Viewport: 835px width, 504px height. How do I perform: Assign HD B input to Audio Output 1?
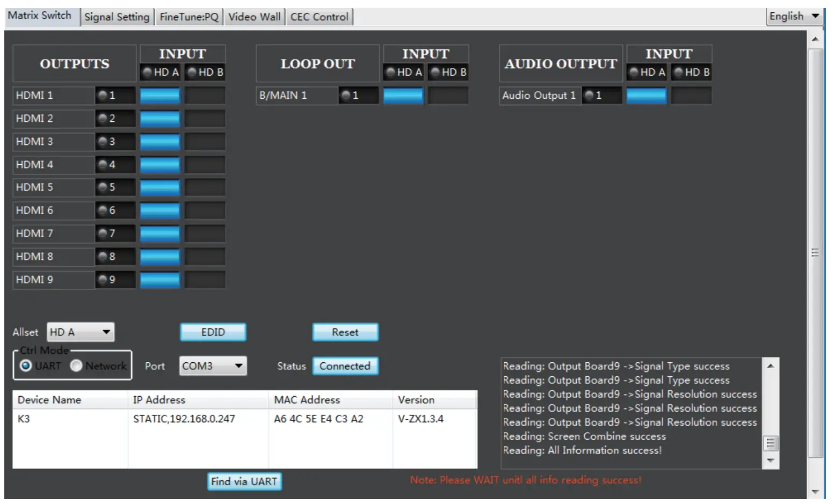coord(691,96)
